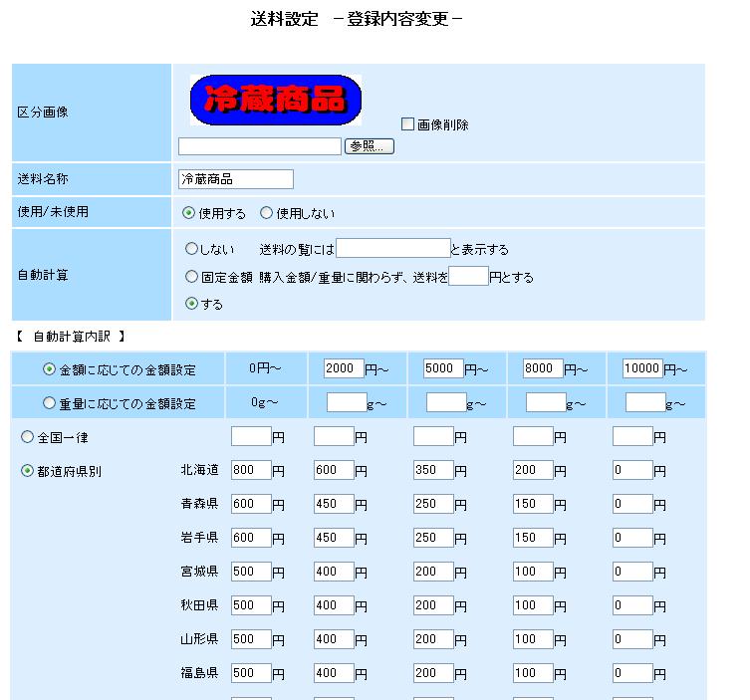Select the 使用しない radio button

tap(266, 213)
